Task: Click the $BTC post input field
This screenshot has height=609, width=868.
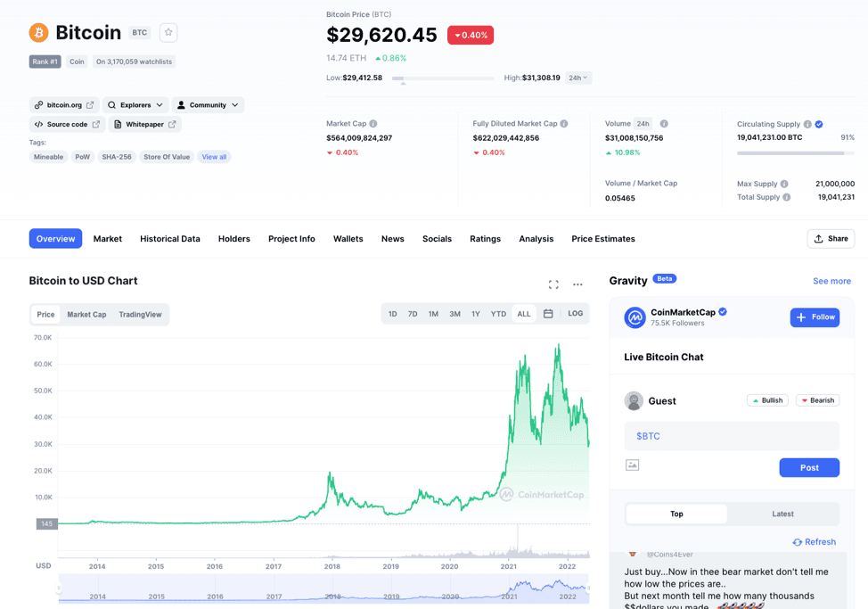Action: pyautogui.click(x=731, y=436)
